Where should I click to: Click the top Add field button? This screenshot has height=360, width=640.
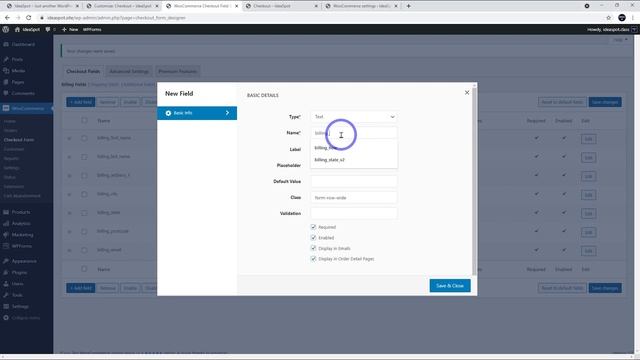coord(80,102)
